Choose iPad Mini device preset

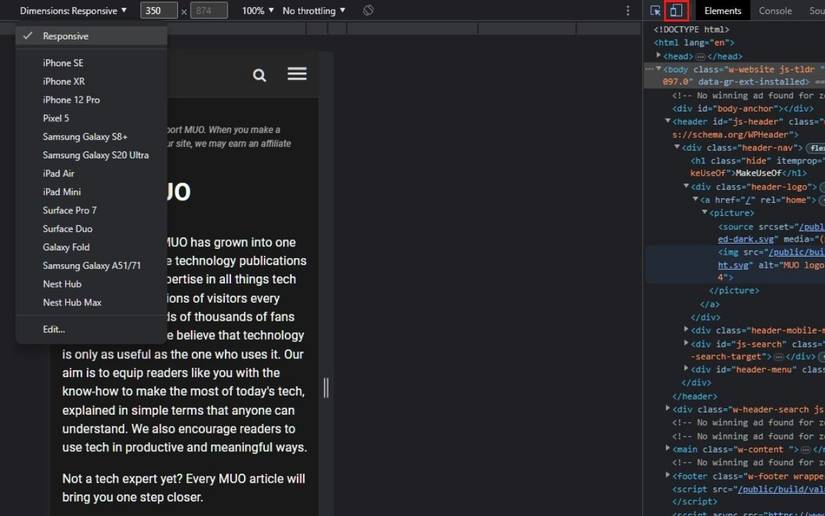coord(92,191)
